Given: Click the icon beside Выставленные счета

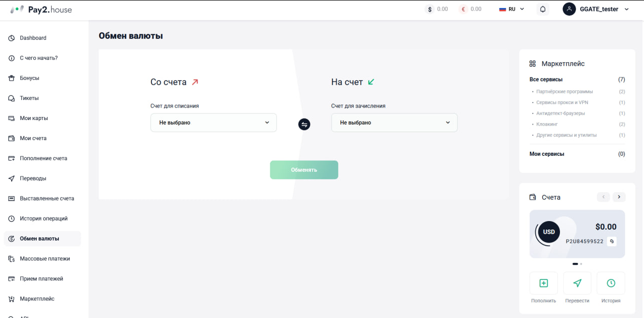Looking at the screenshot, I should [x=12, y=199].
